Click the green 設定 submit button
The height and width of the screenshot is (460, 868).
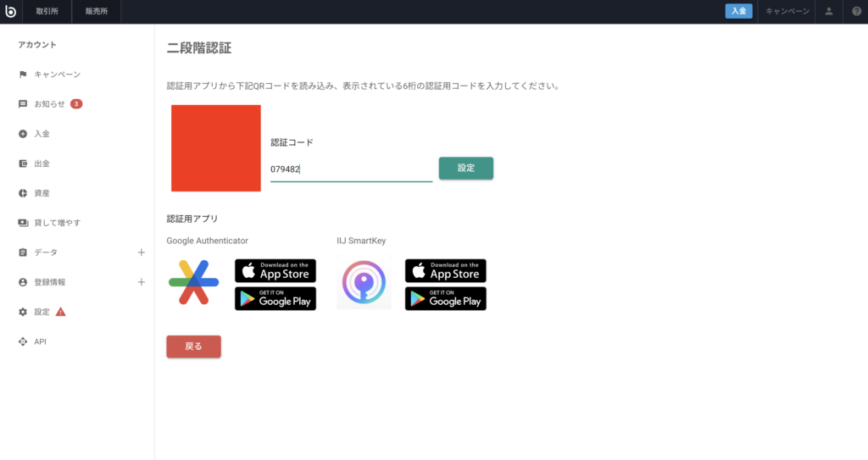click(466, 169)
